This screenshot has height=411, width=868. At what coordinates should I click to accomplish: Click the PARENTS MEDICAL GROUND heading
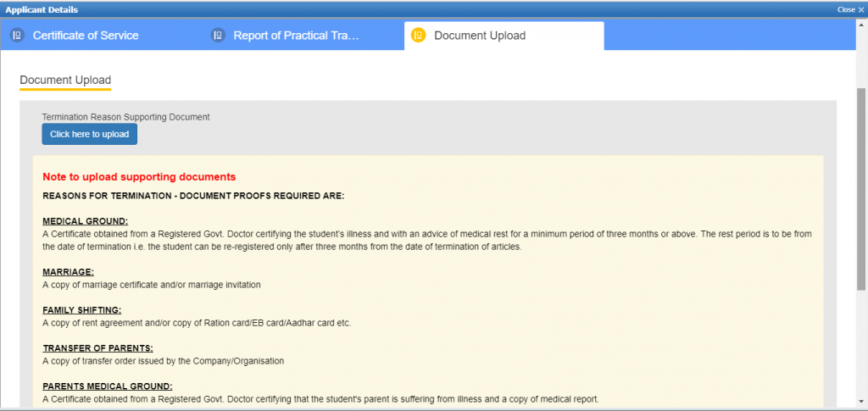pyautogui.click(x=107, y=386)
